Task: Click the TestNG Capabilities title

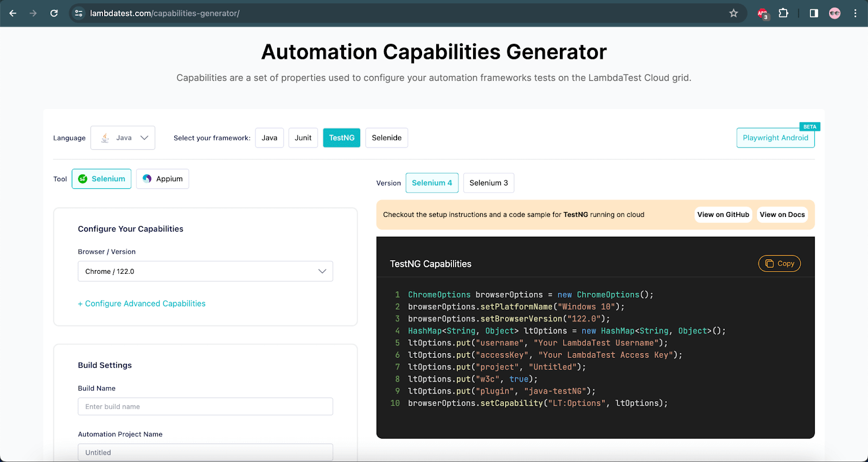Action: pos(431,264)
